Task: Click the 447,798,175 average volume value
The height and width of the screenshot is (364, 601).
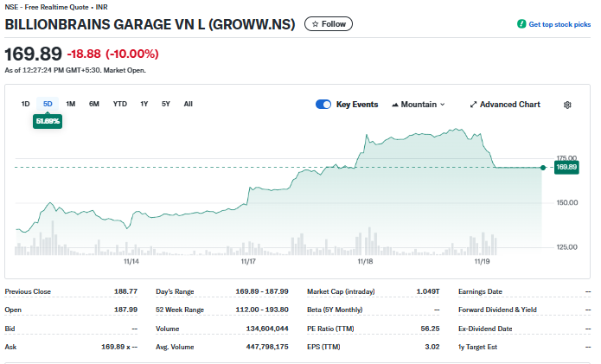Action: pyautogui.click(x=267, y=347)
